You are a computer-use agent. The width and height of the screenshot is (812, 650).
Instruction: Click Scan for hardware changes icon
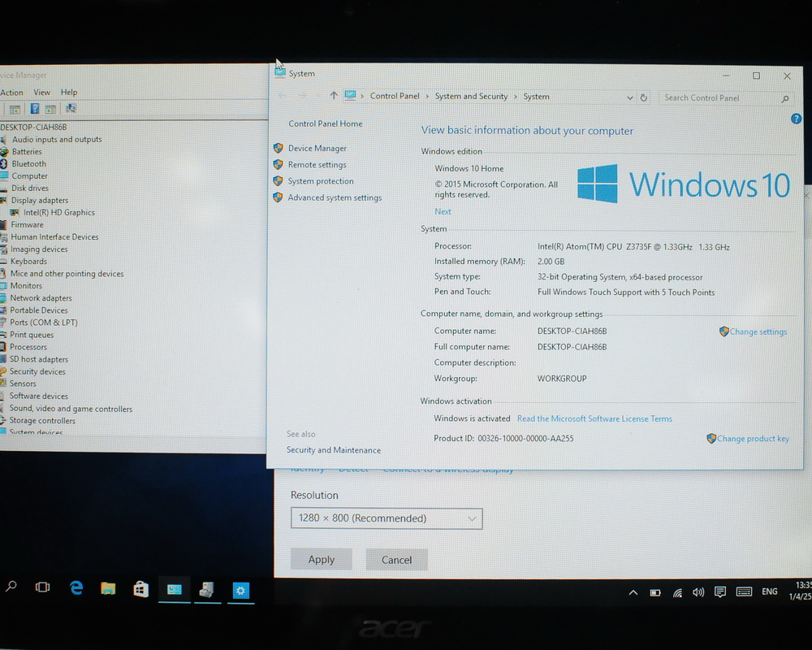point(71,108)
